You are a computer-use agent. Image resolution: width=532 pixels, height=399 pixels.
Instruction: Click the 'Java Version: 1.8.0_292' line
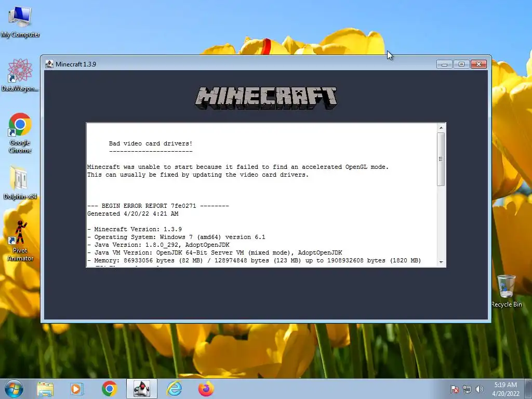coord(158,245)
